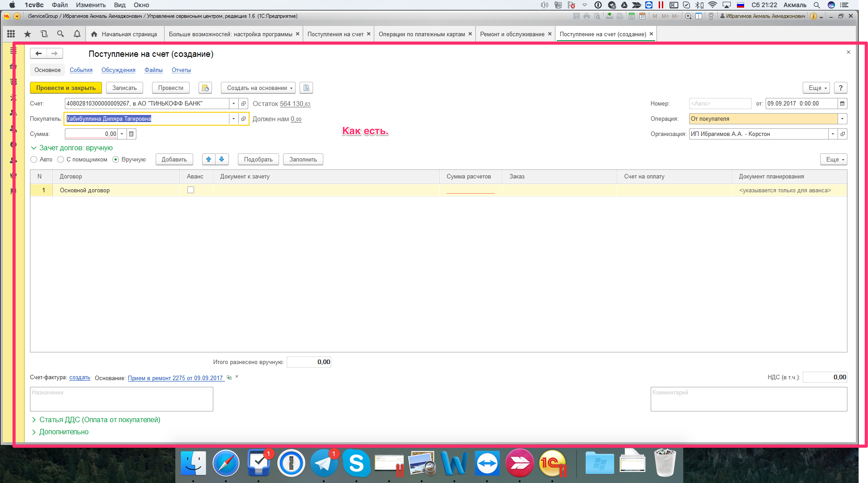868x483 pixels.
Task: Click the Назначение text field
Action: point(121,399)
